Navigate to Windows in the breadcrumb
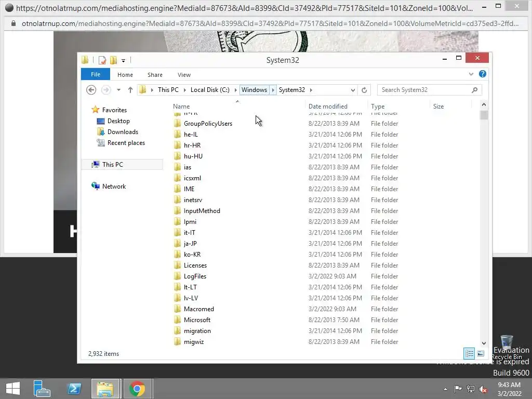 click(255, 90)
